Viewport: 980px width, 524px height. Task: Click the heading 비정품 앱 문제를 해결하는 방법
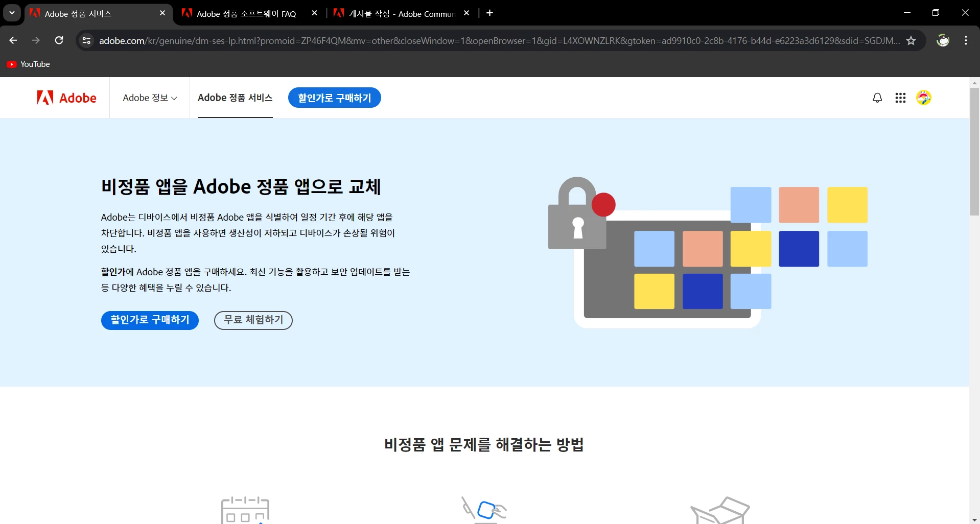(x=484, y=445)
